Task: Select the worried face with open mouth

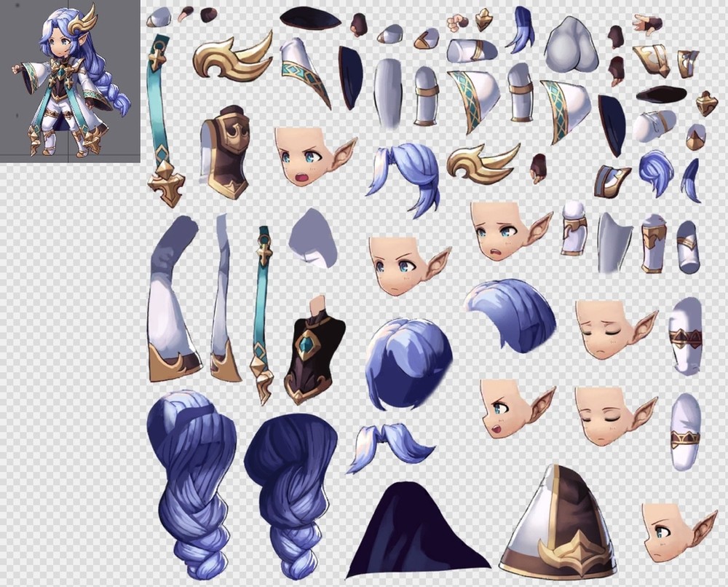Action: (x=507, y=232)
